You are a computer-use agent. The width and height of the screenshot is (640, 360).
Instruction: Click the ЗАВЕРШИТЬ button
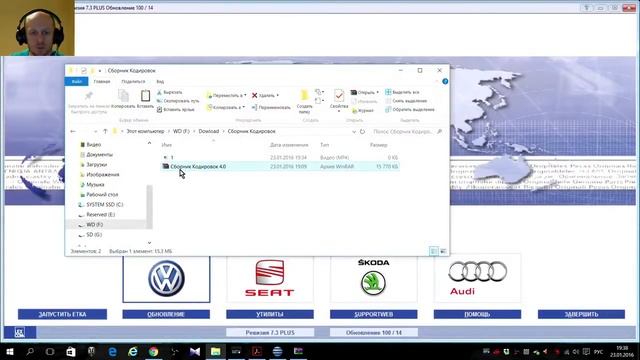(x=581, y=314)
